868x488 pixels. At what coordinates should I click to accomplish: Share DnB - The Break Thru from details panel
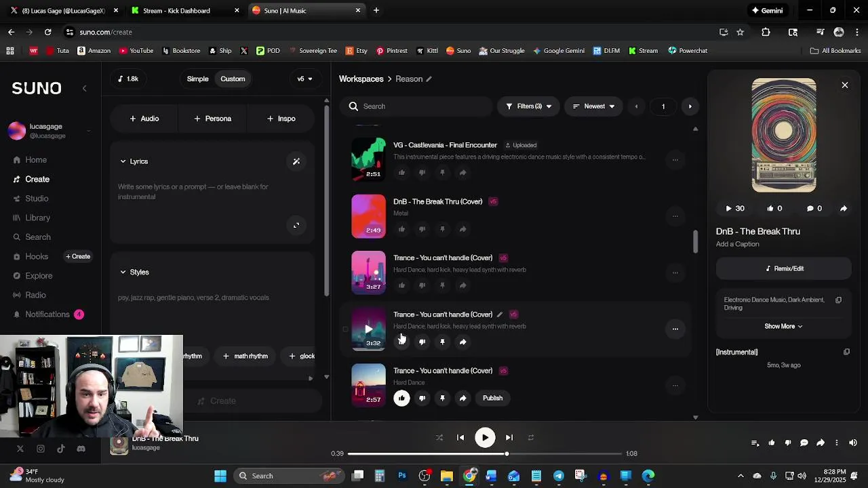(844, 209)
